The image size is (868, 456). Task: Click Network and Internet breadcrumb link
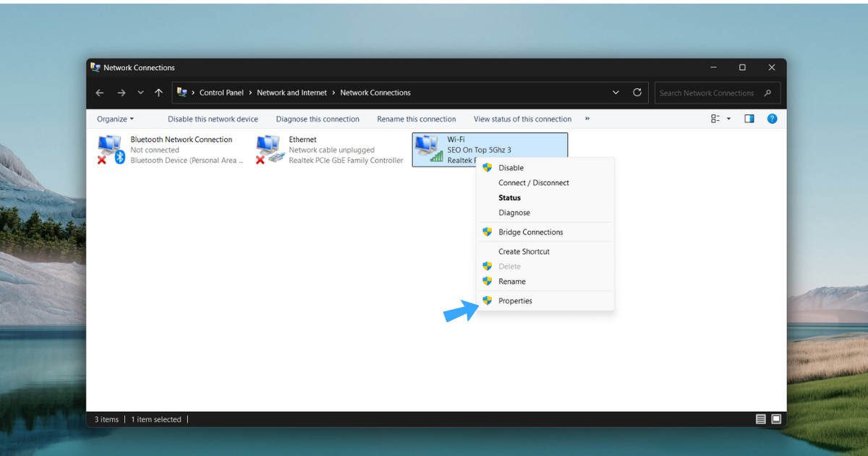tap(292, 93)
